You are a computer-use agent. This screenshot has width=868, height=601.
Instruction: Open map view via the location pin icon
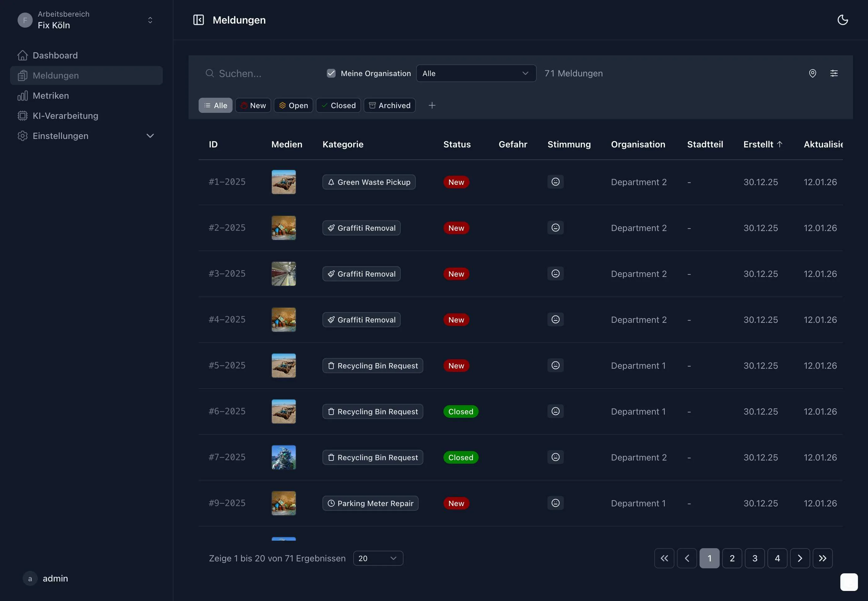click(813, 73)
